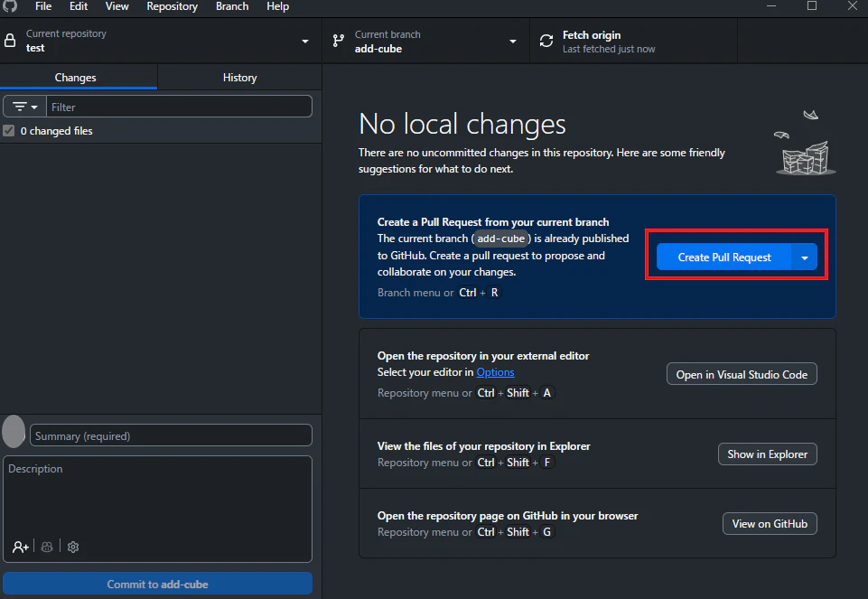Click the Create Pull Request button
The image size is (868, 599).
tap(724, 257)
